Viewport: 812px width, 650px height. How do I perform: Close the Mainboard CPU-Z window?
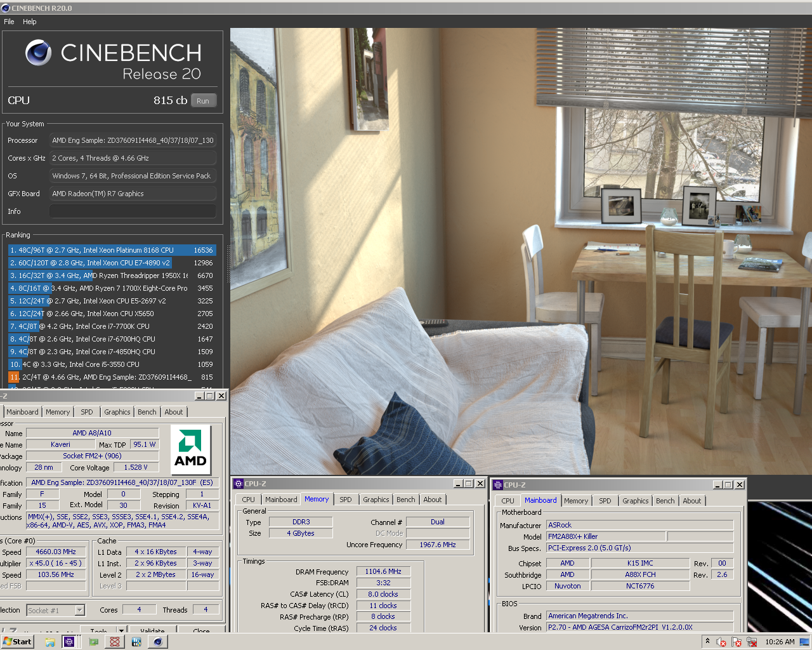(x=740, y=485)
